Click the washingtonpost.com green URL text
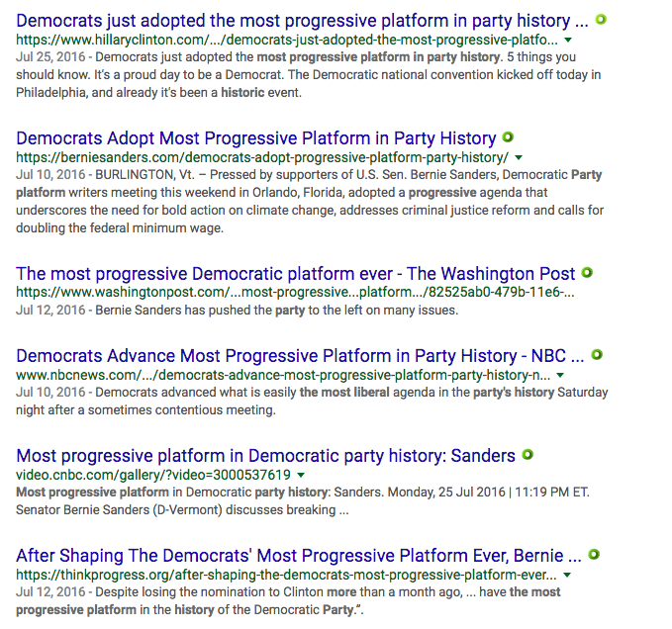The width and height of the screenshot is (672, 629). [295, 292]
